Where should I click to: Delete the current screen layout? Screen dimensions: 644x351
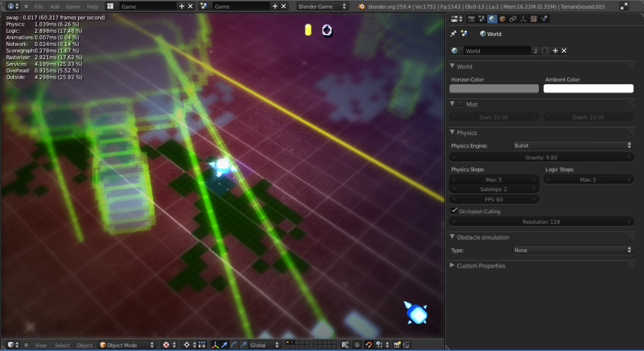pos(190,6)
